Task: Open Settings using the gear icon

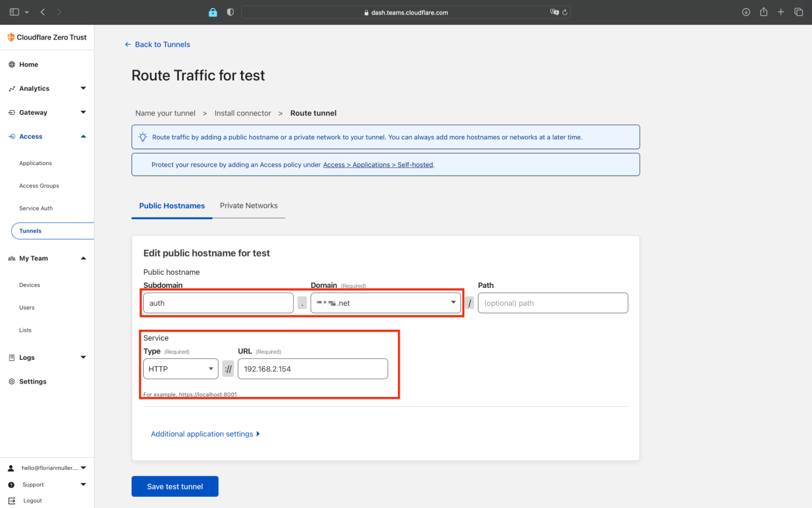Action: tap(12, 381)
